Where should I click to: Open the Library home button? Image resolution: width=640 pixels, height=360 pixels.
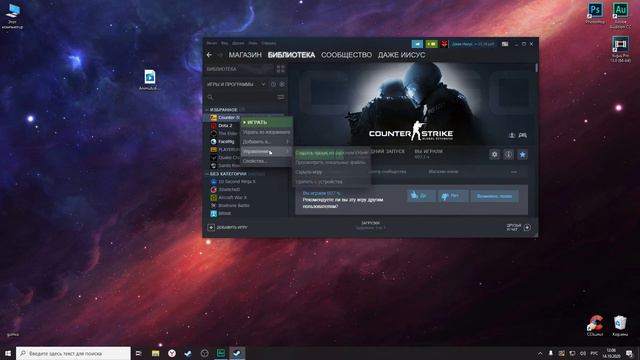[x=222, y=69]
